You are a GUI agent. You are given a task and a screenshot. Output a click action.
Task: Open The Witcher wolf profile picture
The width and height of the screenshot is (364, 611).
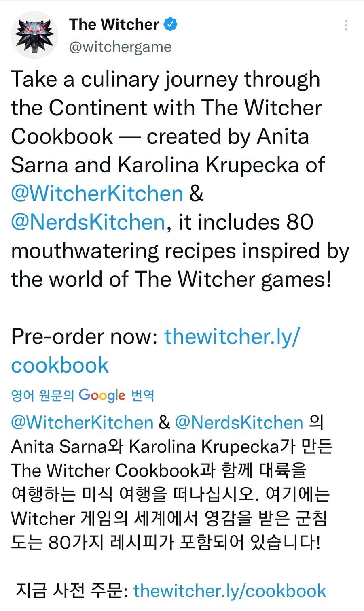click(x=34, y=35)
